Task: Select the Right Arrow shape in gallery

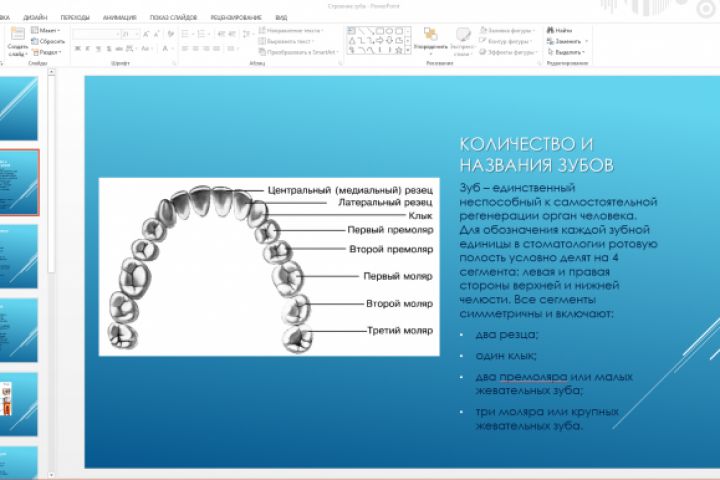Action: [380, 41]
